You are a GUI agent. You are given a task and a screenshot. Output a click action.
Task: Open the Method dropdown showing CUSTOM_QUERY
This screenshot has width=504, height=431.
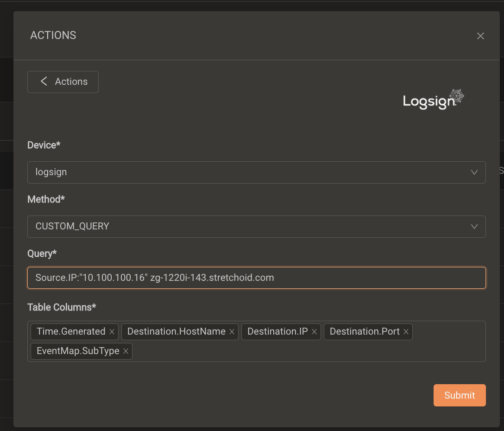point(256,227)
